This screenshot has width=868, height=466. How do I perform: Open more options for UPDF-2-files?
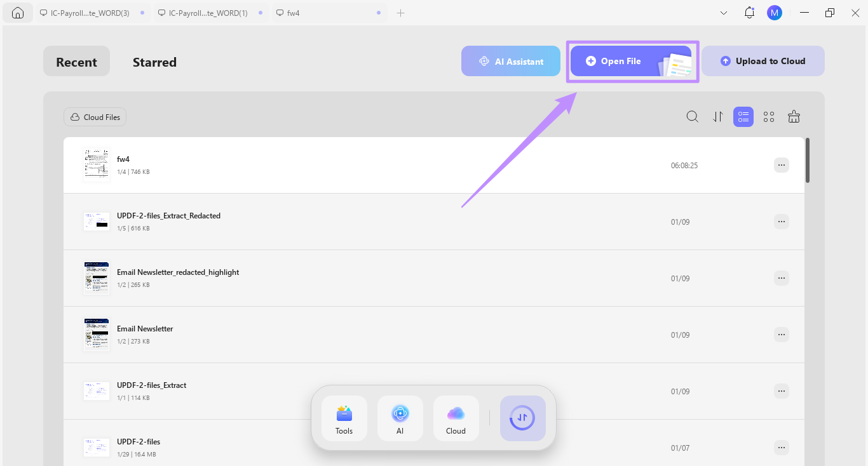[x=782, y=448]
